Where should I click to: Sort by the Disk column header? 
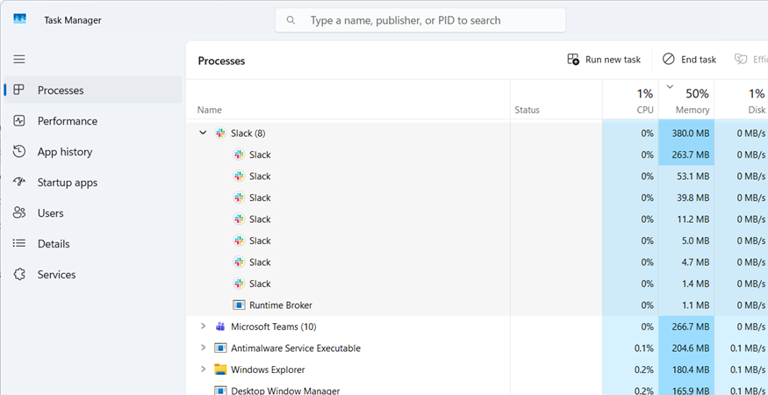(x=742, y=100)
